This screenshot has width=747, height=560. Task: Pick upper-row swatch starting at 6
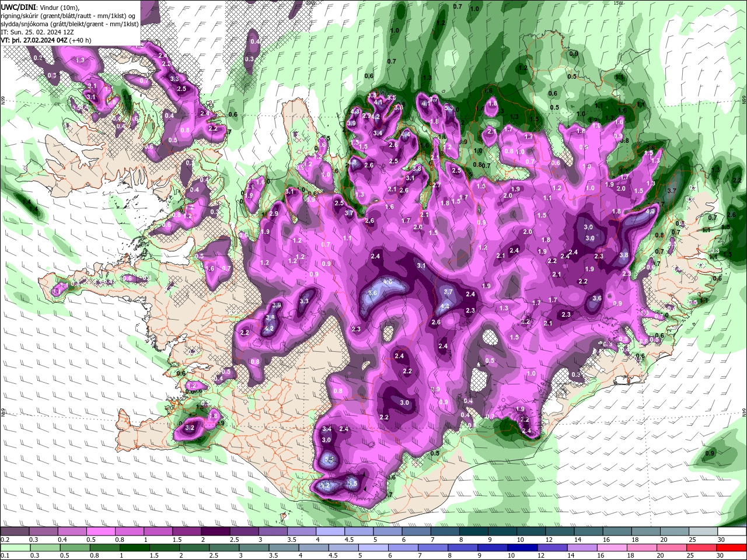point(416,531)
